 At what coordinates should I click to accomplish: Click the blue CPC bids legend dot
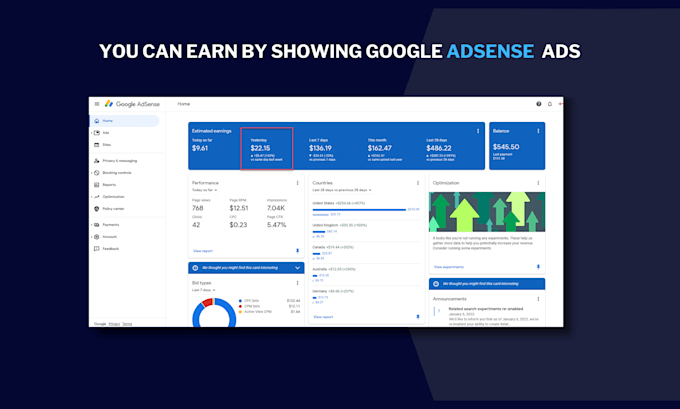point(240,301)
